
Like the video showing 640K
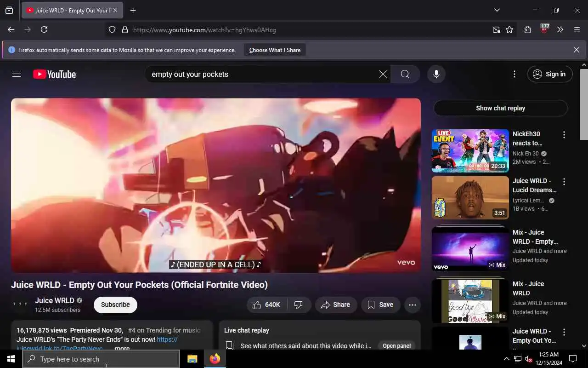click(267, 305)
